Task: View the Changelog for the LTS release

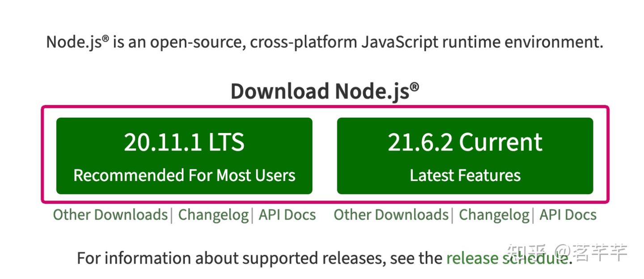Action: pos(213,215)
